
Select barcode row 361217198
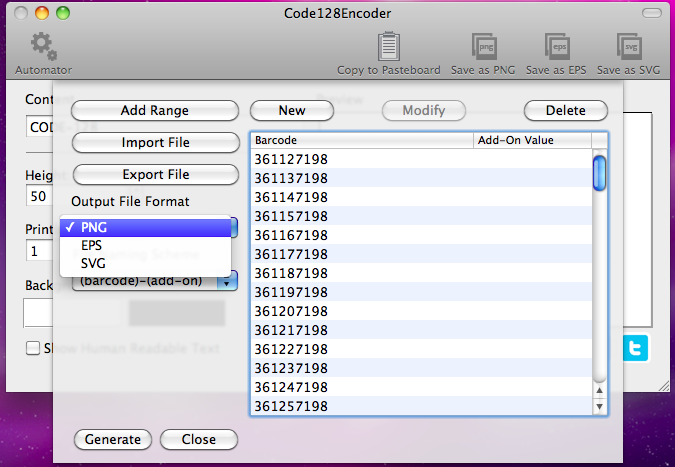coord(421,330)
